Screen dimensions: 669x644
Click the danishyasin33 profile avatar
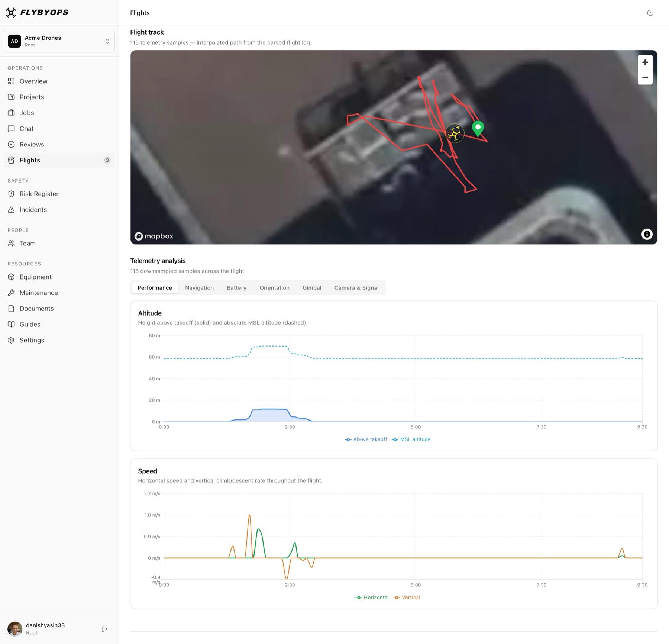point(15,629)
